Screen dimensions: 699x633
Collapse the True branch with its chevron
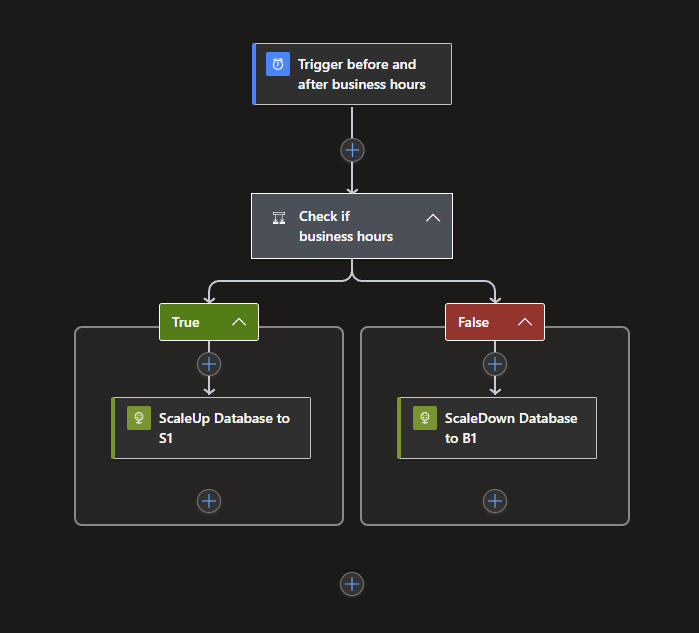239,322
